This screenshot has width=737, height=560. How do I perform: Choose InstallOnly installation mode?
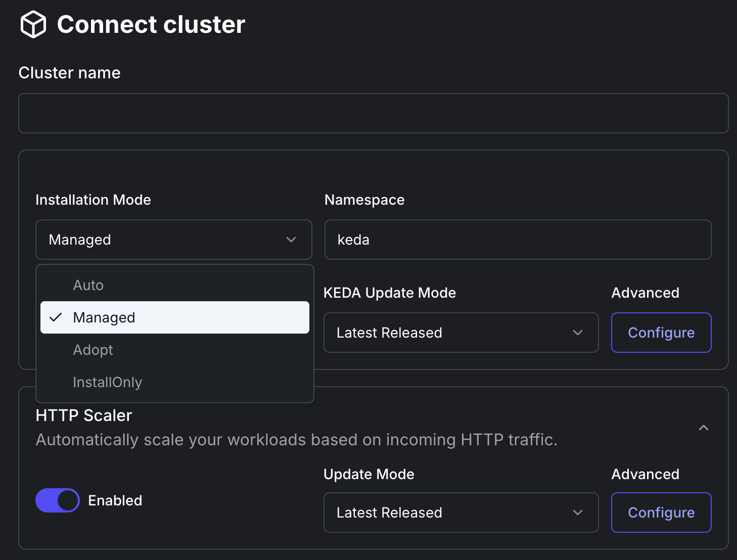pos(175,382)
